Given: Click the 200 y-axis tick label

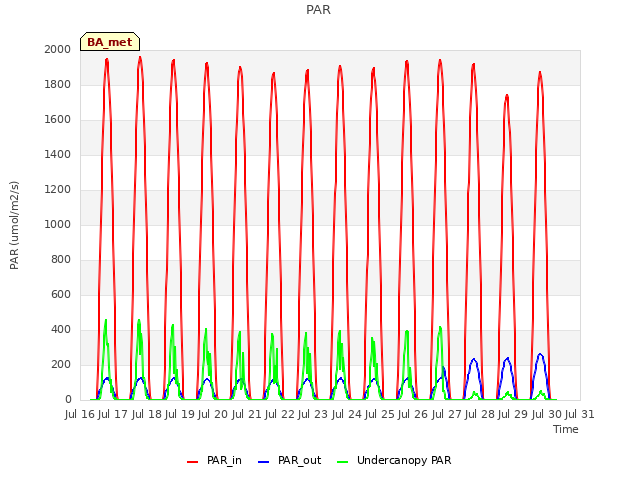Looking at the screenshot, I should [x=61, y=364].
